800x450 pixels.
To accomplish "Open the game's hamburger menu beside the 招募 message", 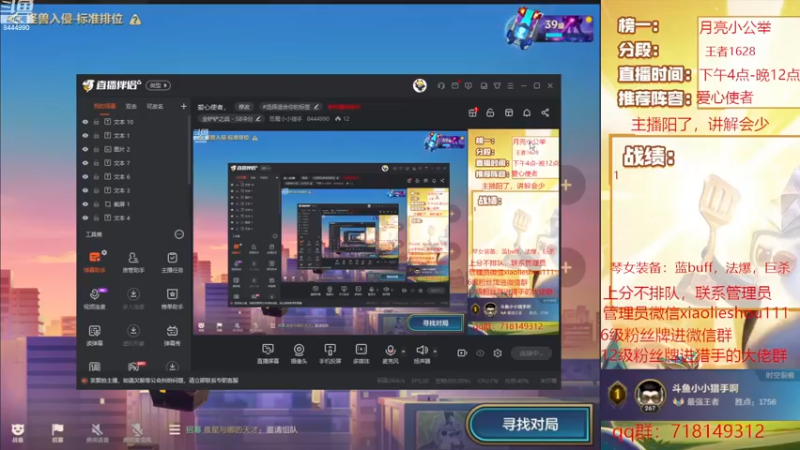I will tap(174, 430).
